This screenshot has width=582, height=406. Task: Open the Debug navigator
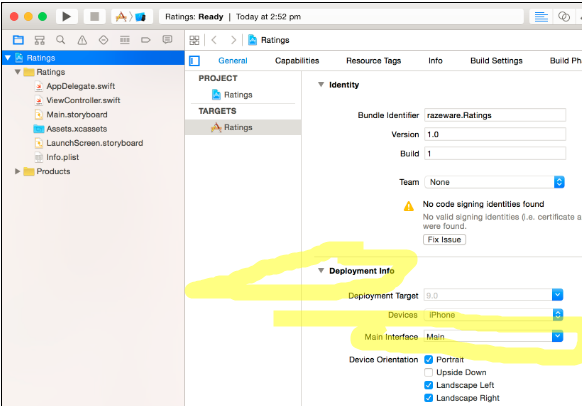[x=125, y=40]
